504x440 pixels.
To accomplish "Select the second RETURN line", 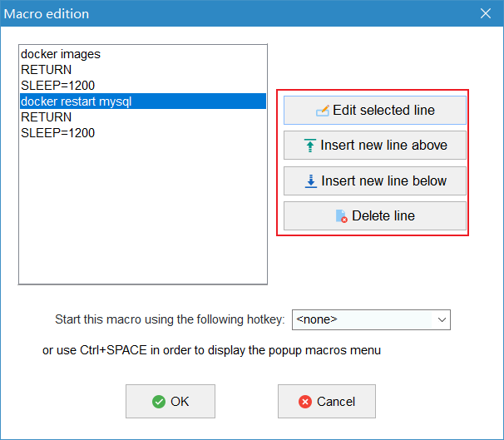I will pyautogui.click(x=143, y=117).
